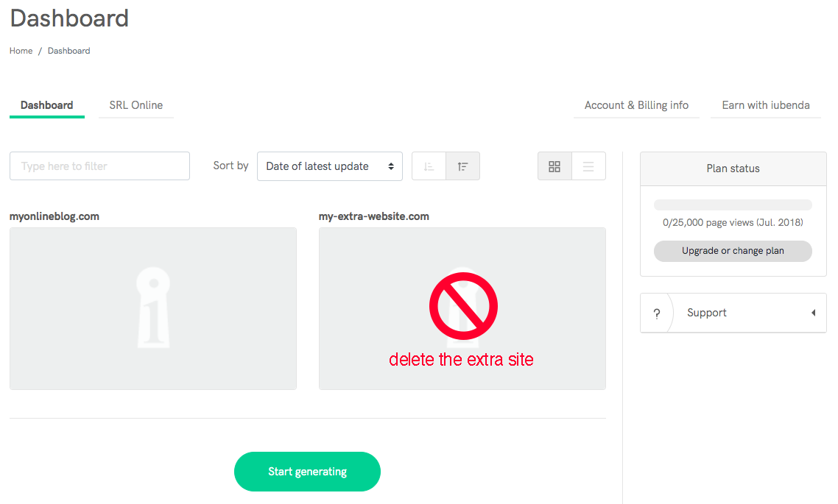The image size is (838, 504).
Task: Click the Start generating button
Action: [x=307, y=471]
